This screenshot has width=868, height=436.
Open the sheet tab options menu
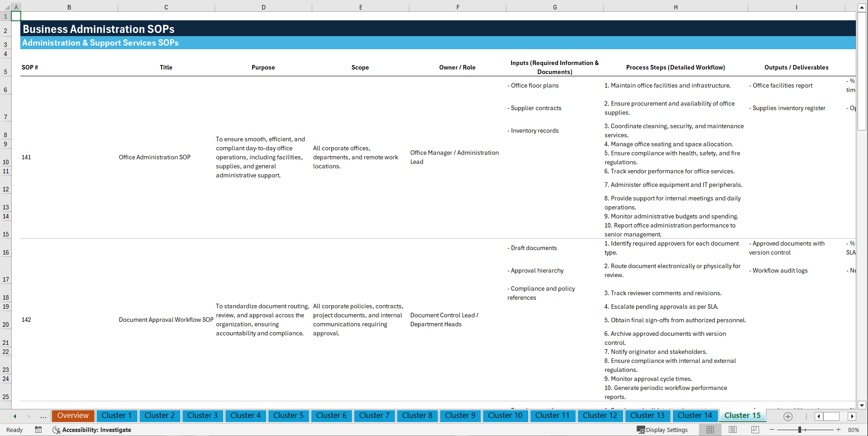(x=807, y=416)
